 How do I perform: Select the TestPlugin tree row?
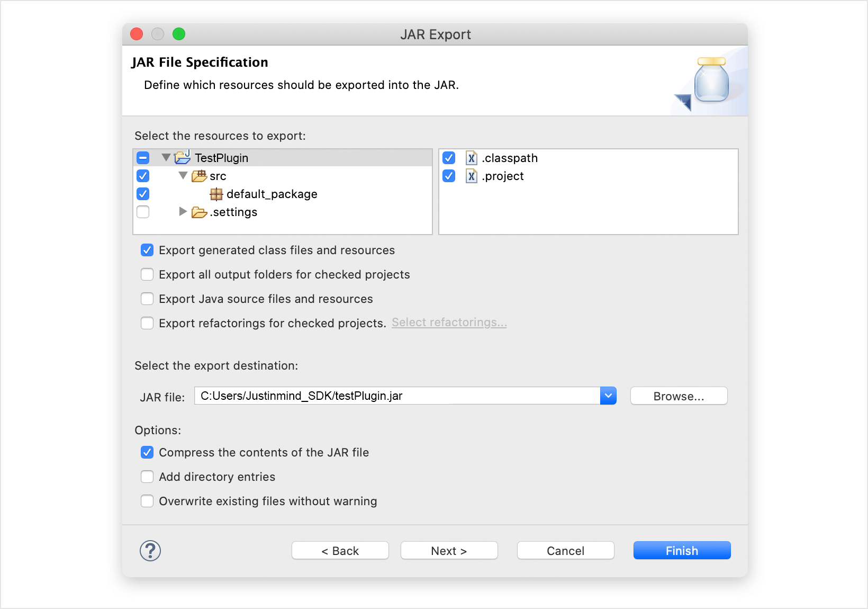click(283, 158)
